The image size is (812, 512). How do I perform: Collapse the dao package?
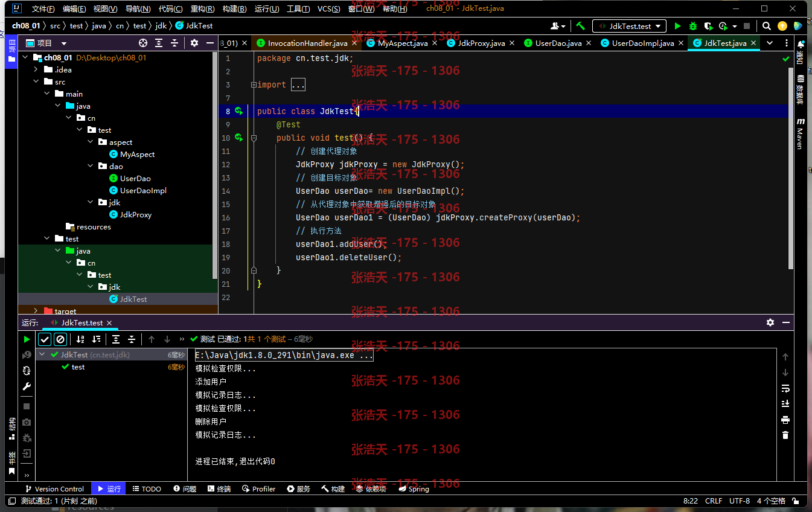90,166
